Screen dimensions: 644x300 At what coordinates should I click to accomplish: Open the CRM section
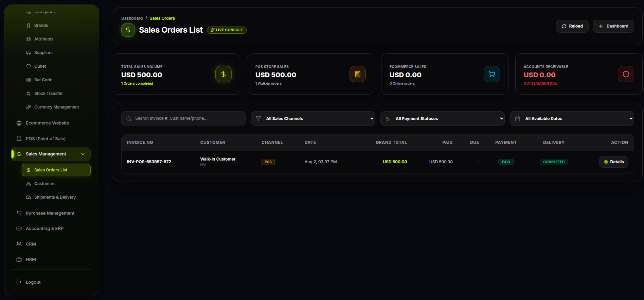[51, 244]
